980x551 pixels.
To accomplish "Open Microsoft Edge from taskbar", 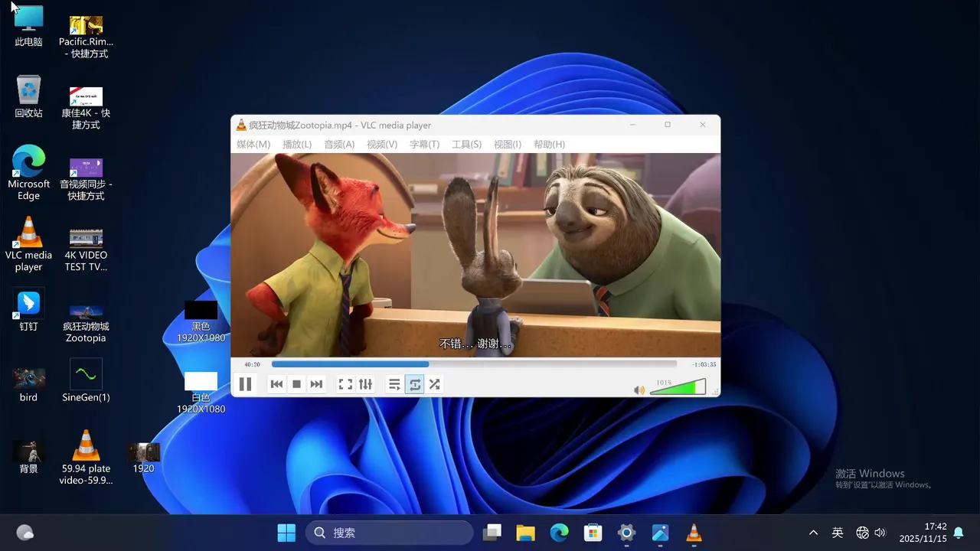I will point(559,533).
